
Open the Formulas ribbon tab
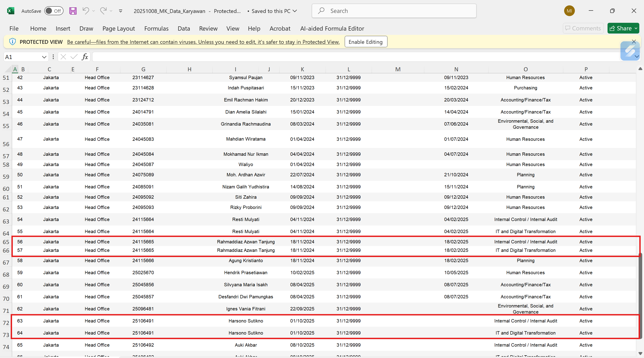[156, 28]
